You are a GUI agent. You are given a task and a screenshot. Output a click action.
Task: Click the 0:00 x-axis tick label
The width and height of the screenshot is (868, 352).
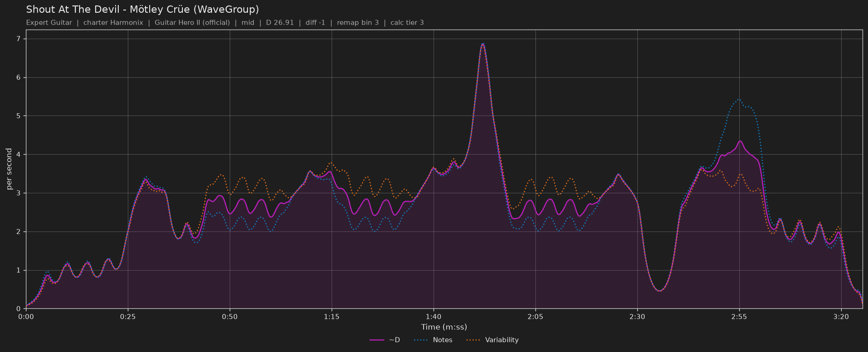pyautogui.click(x=26, y=317)
